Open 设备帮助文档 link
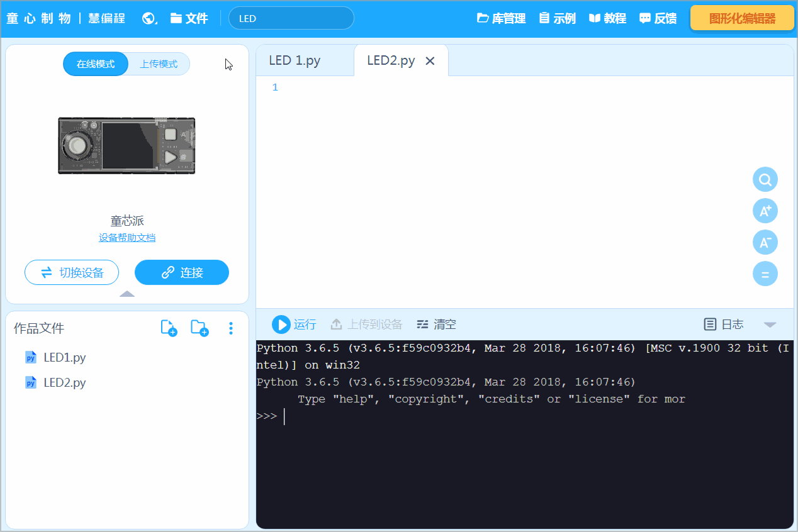This screenshot has width=798, height=532. [x=127, y=238]
